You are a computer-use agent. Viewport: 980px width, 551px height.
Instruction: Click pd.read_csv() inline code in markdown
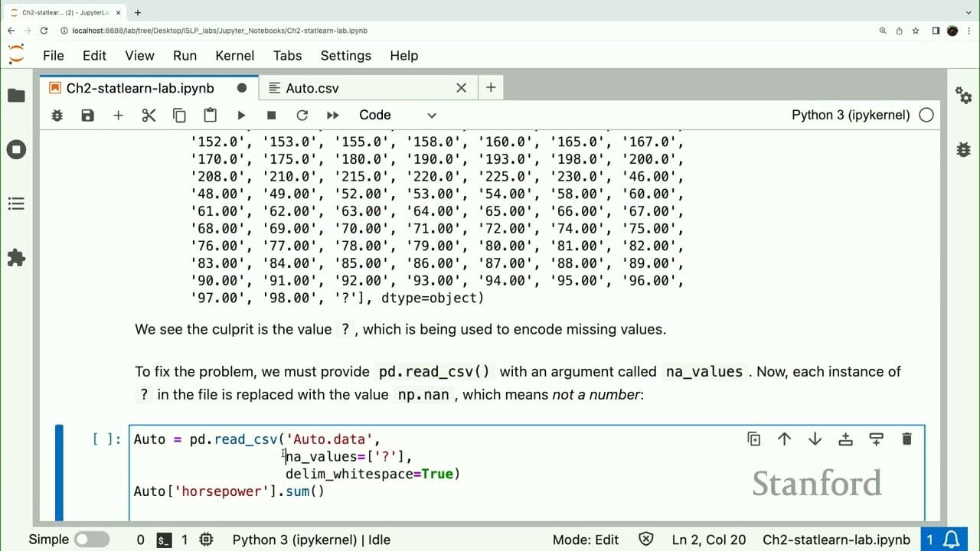[x=435, y=372]
